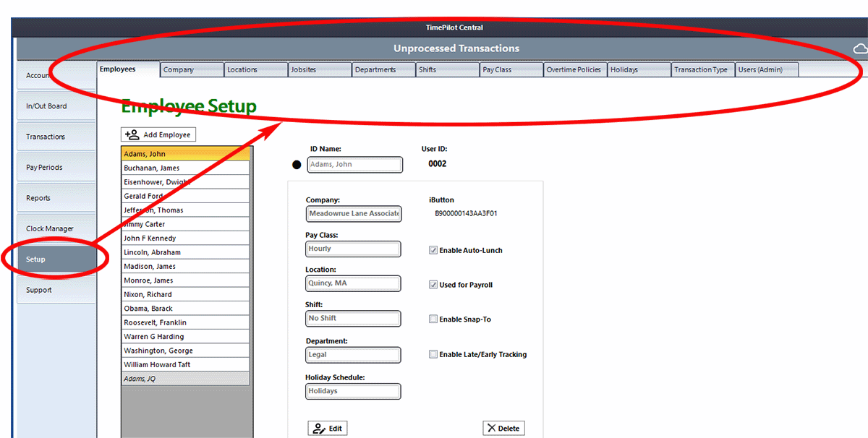Open the Holiday Schedule selector
This screenshot has width=868, height=438.
[x=353, y=391]
